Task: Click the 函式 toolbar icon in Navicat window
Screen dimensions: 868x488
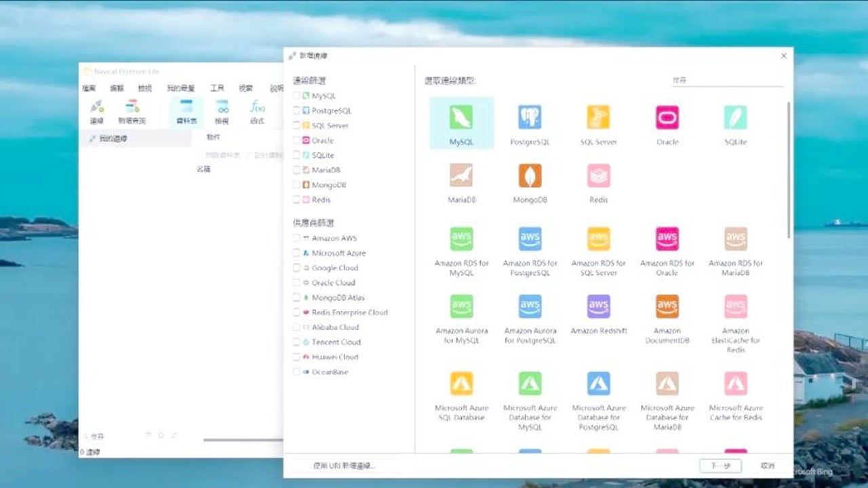Action: [257, 112]
